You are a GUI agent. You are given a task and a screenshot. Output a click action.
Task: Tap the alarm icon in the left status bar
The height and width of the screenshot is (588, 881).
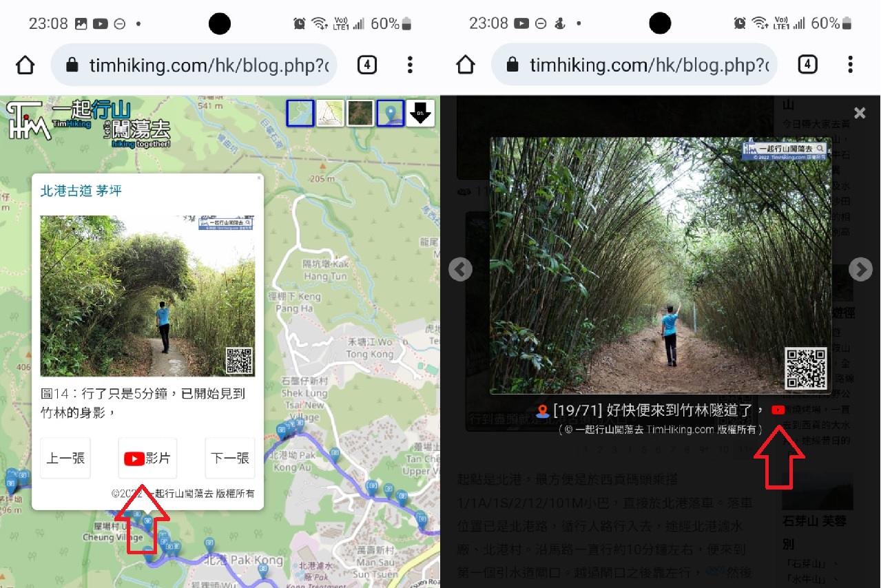(299, 23)
